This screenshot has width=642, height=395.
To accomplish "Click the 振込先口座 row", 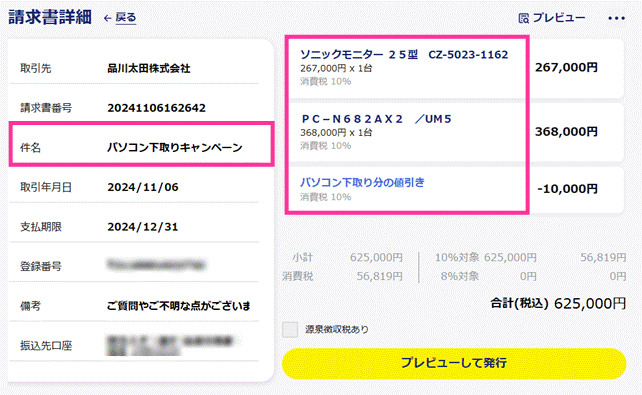I will 134,345.
